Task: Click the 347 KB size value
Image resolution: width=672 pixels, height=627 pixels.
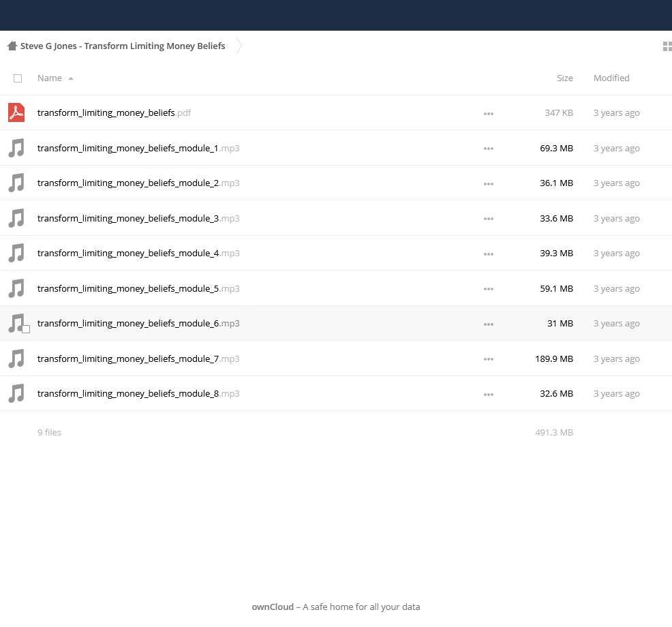Action: click(559, 112)
